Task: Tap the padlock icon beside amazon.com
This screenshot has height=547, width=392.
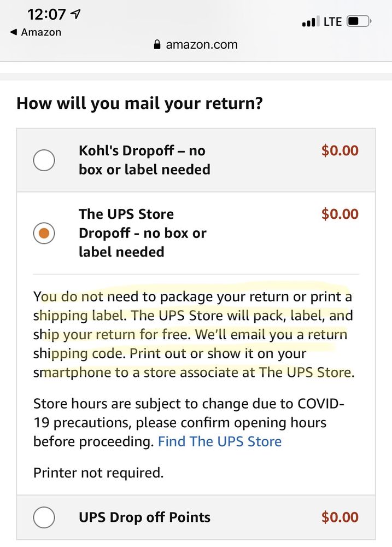Action: pyautogui.click(x=158, y=45)
